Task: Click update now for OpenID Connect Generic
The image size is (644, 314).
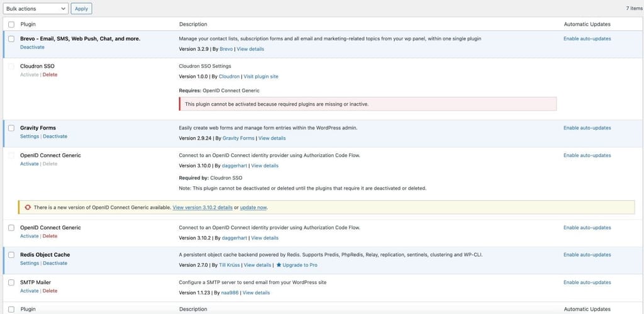Action: coord(253,207)
